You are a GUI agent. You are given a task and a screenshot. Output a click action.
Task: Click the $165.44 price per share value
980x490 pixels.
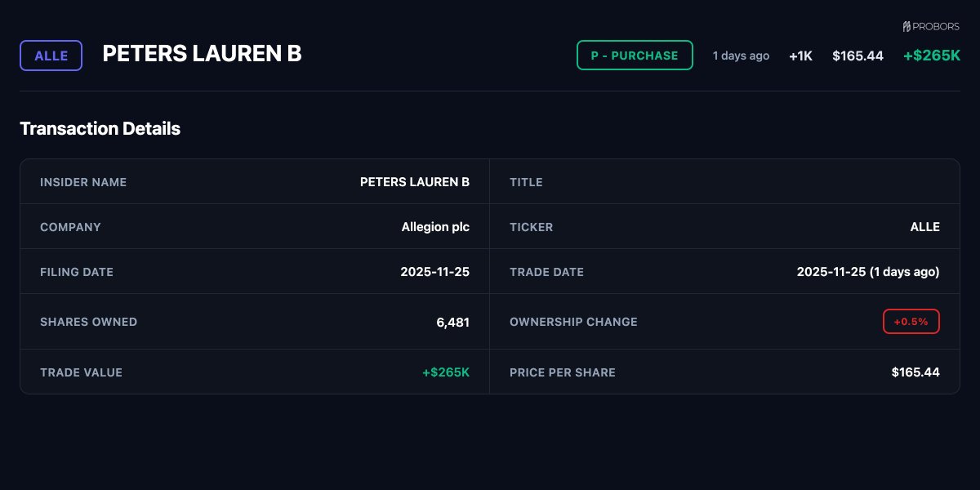point(915,372)
